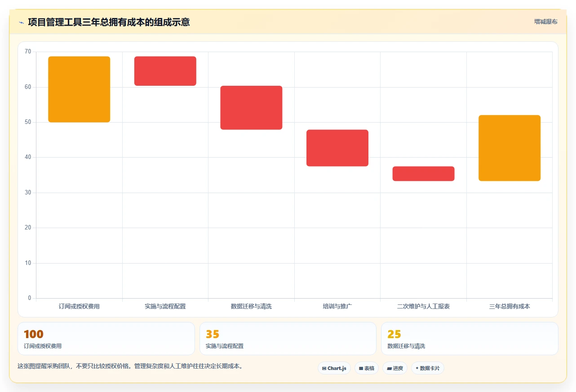Click the 35 实施与流程配置 data card
This screenshot has width=576, height=392.
tap(288, 339)
